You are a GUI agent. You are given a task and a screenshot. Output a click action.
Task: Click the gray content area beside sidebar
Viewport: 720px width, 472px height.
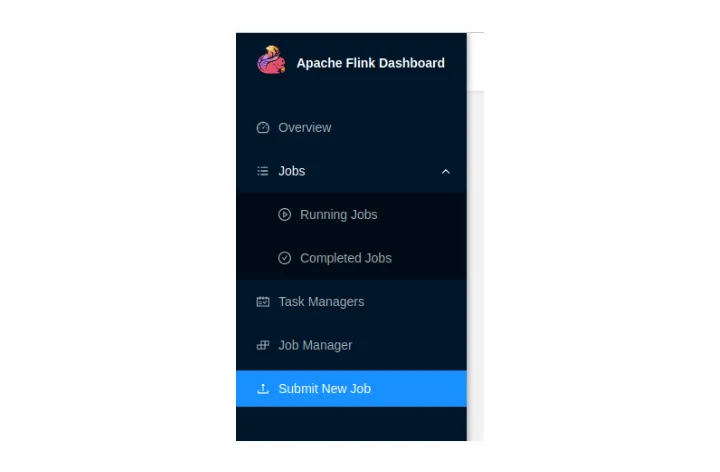point(475,266)
